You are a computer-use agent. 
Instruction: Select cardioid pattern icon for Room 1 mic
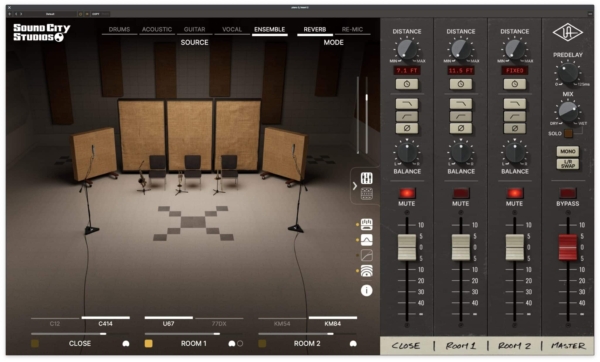(232, 344)
